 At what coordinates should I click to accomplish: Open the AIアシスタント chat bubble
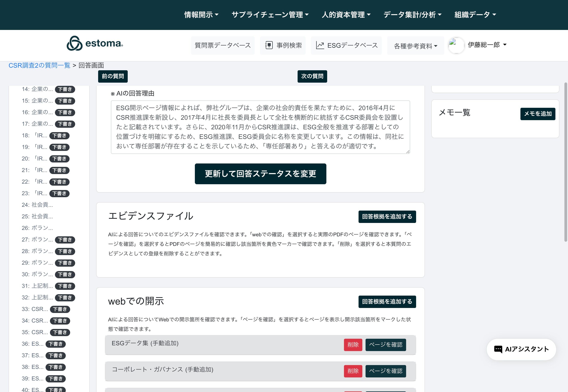tap(521, 349)
